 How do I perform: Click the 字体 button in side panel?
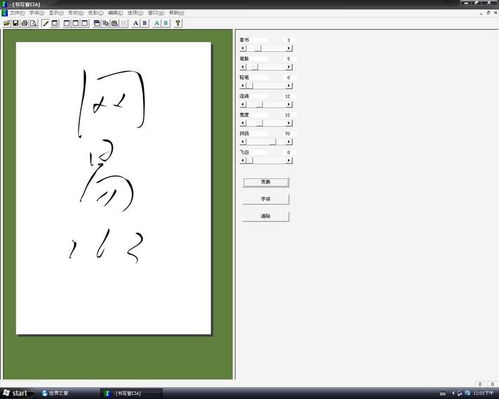(x=266, y=199)
